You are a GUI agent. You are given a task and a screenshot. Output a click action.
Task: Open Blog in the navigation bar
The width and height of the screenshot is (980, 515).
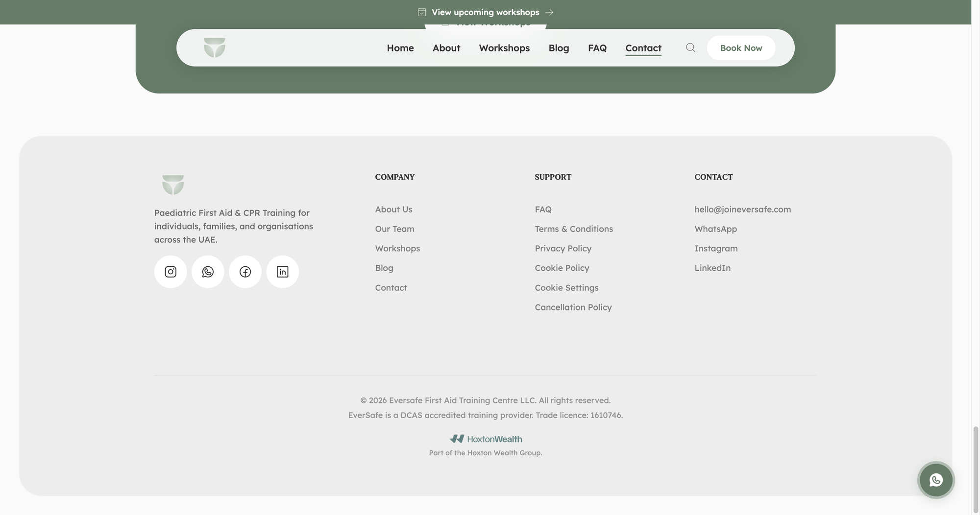click(x=559, y=48)
